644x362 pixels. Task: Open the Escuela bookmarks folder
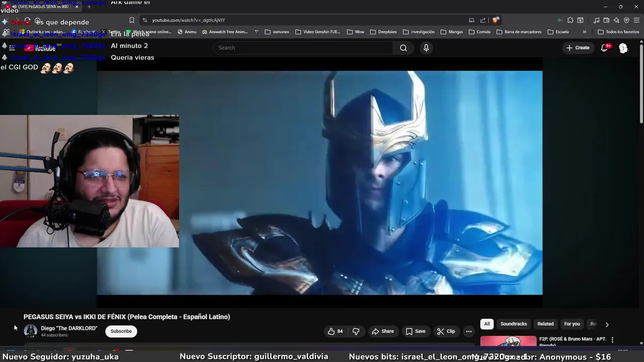point(557,32)
